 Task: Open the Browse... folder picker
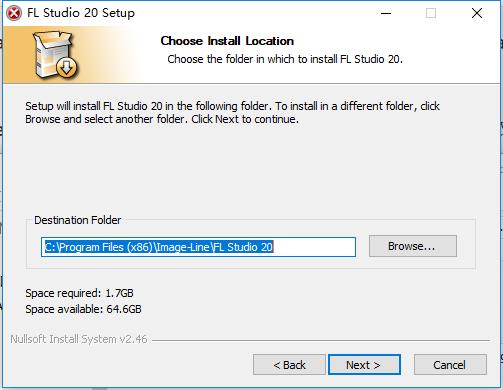(413, 246)
